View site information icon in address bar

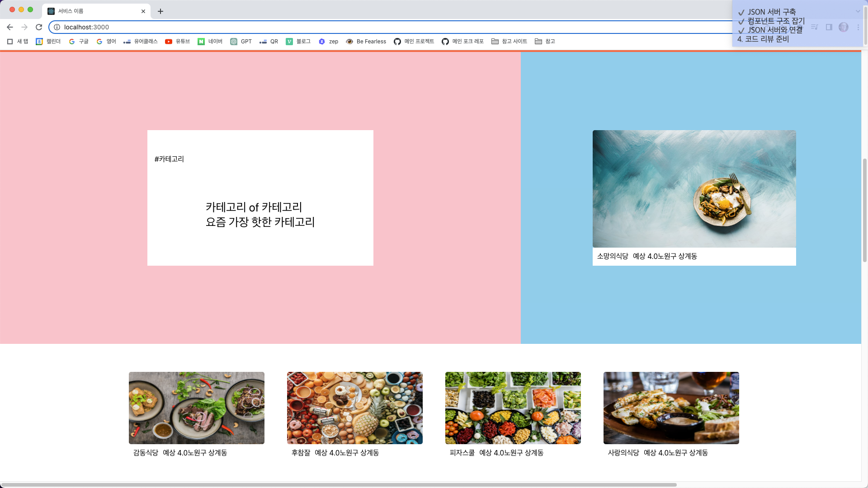tap(57, 27)
